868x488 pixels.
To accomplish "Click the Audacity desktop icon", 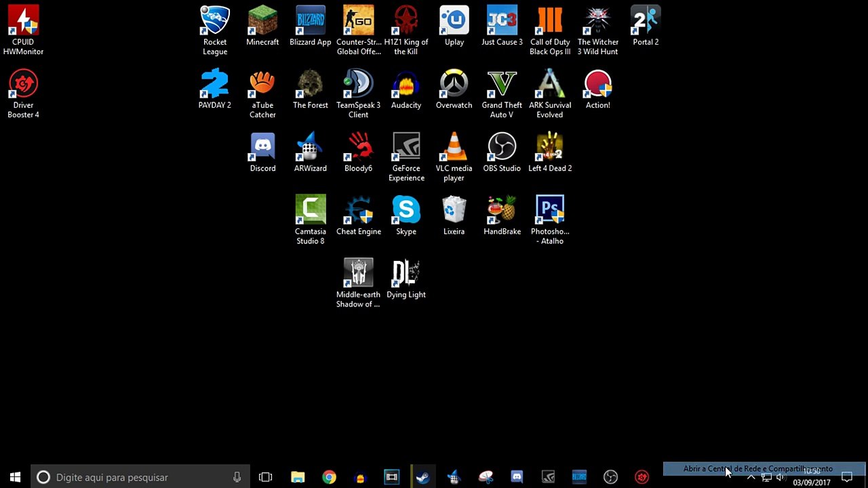I will (x=406, y=89).
